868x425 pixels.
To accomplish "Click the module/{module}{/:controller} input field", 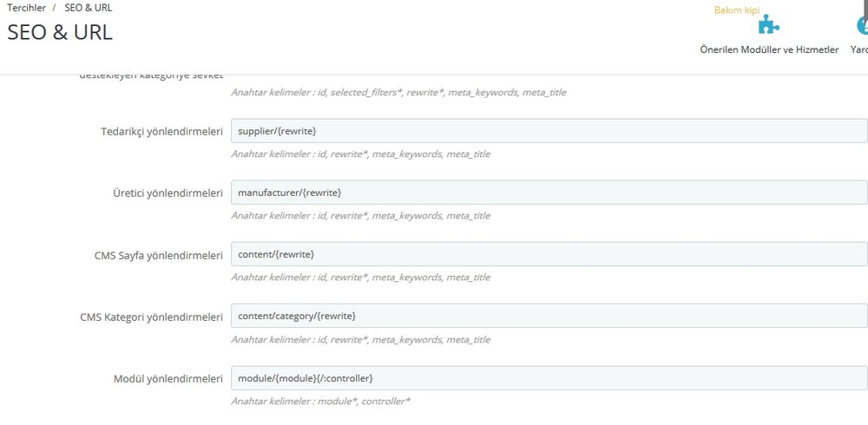I will (x=549, y=378).
